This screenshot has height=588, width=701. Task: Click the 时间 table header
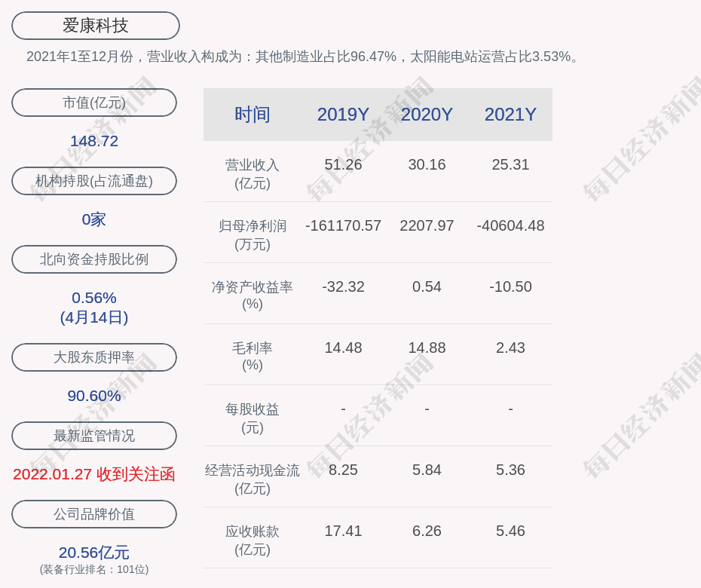tap(253, 115)
